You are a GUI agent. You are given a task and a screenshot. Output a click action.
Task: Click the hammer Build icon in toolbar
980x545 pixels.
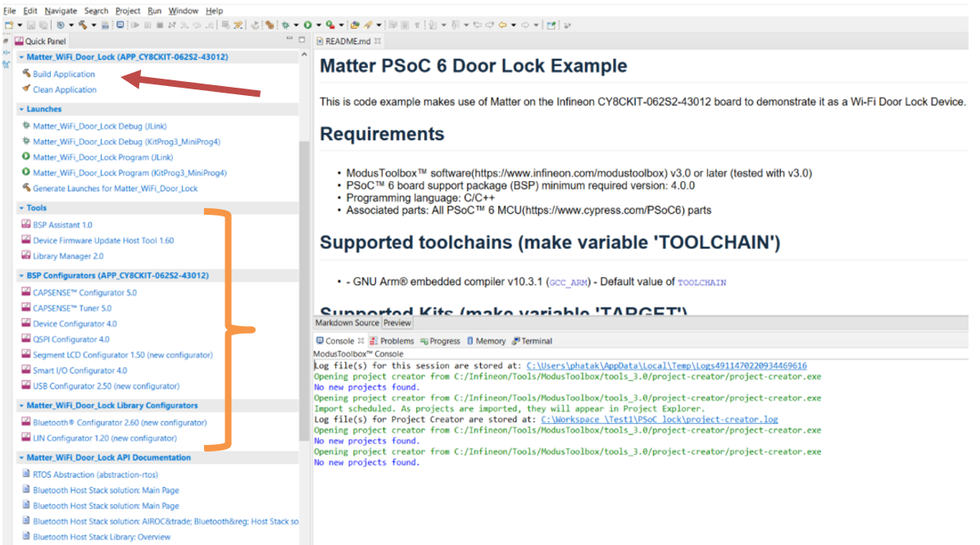point(83,25)
